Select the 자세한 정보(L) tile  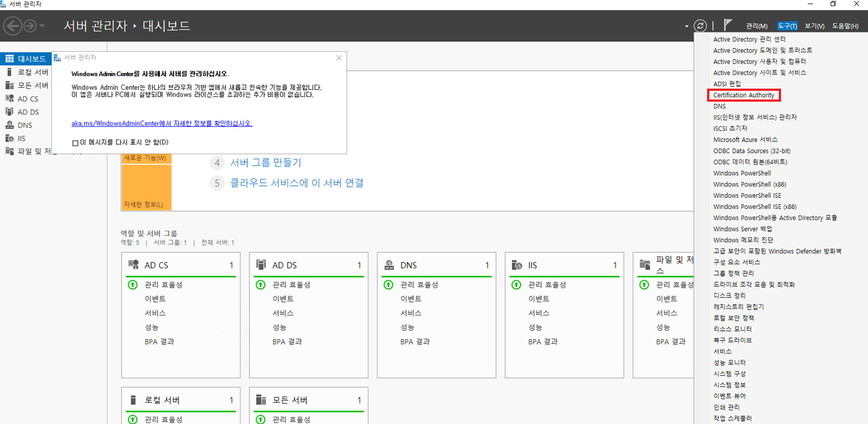pos(146,187)
